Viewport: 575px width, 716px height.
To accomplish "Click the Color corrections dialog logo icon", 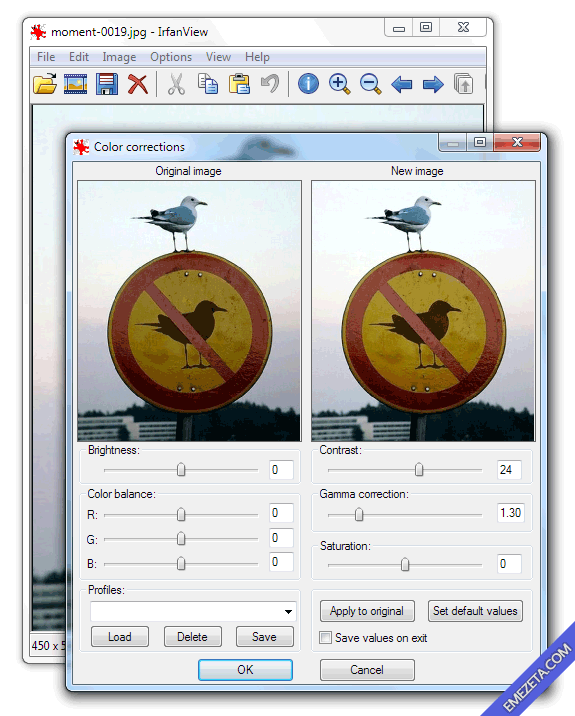I will point(81,147).
